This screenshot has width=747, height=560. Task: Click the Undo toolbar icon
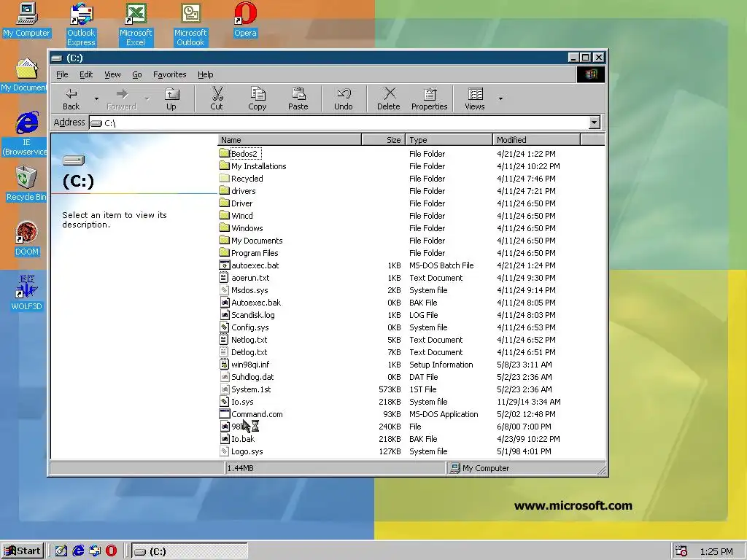click(344, 94)
